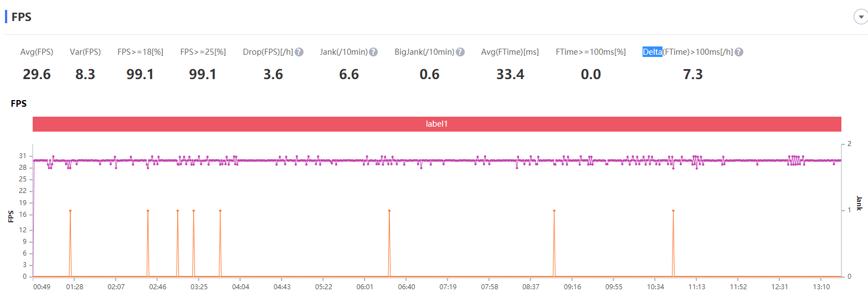Select the red label1 bar

437,124
